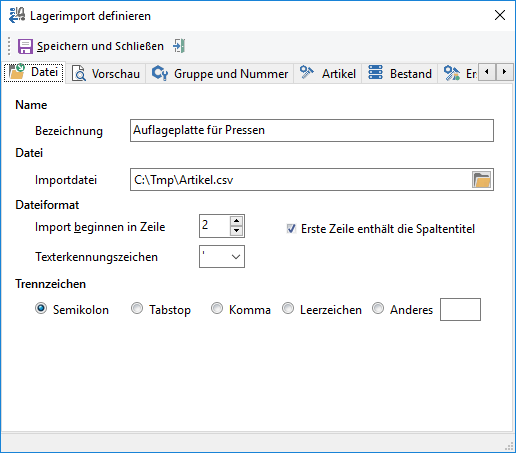The height and width of the screenshot is (453, 516).
Task: Click the window resize grip corner
Action: pyautogui.click(x=509, y=446)
